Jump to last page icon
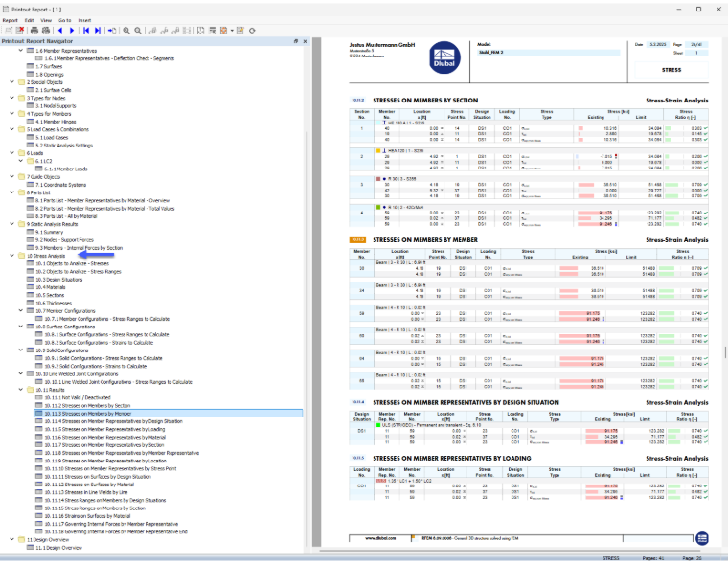This screenshot has width=728, height=564. (98, 31)
